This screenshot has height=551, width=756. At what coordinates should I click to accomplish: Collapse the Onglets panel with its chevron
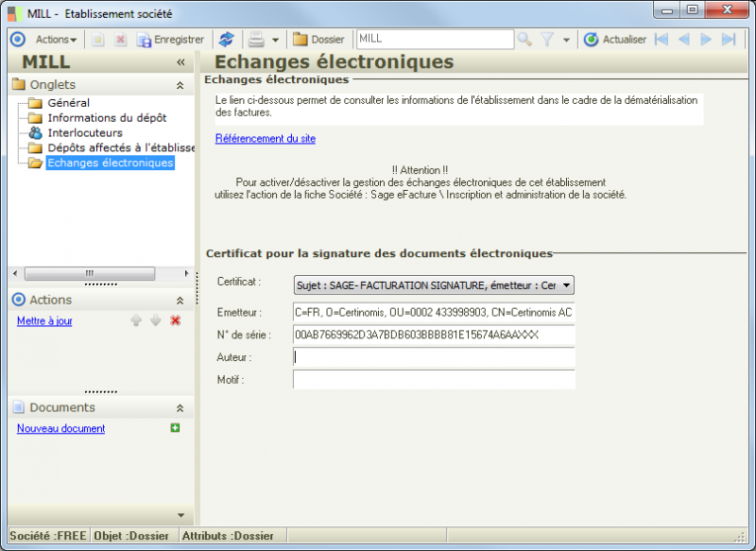[x=180, y=84]
